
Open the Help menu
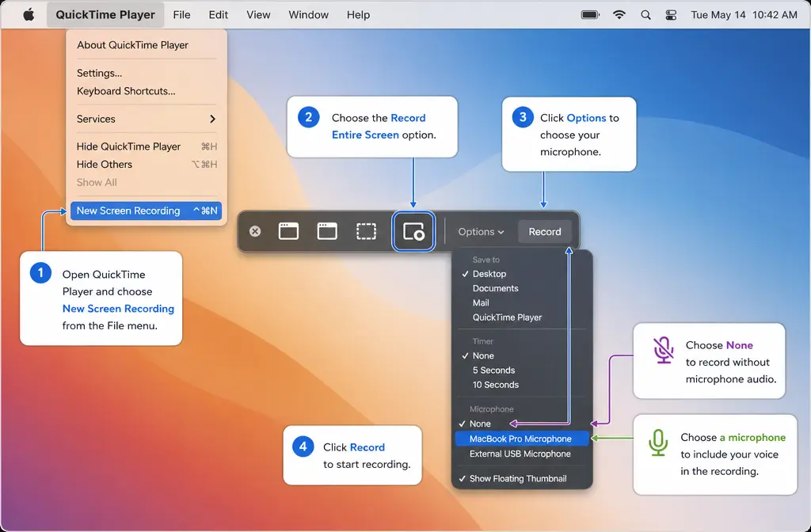coord(358,15)
